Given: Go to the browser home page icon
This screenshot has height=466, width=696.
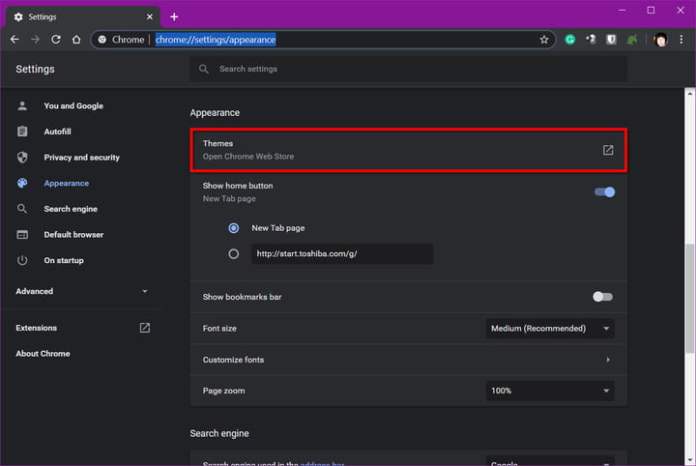Looking at the screenshot, I should pos(75,39).
